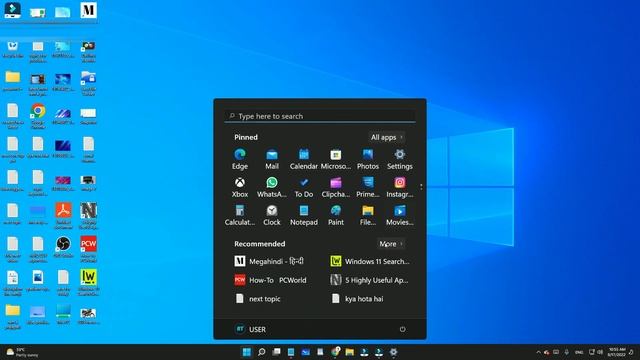This screenshot has height=360, width=640.
Task: Launch the Calculator app
Action: (x=240, y=215)
